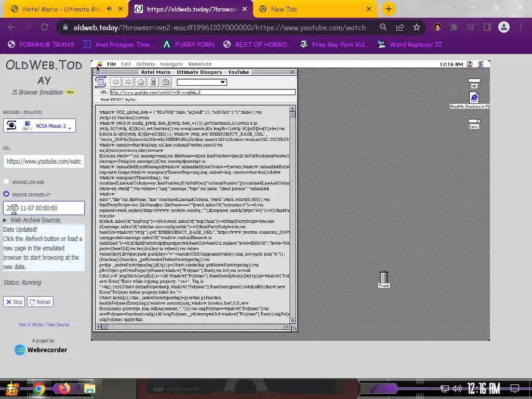The height and width of the screenshot is (399, 532).
Task: Open the notification center icon in taskbar
Action: coord(515,389)
